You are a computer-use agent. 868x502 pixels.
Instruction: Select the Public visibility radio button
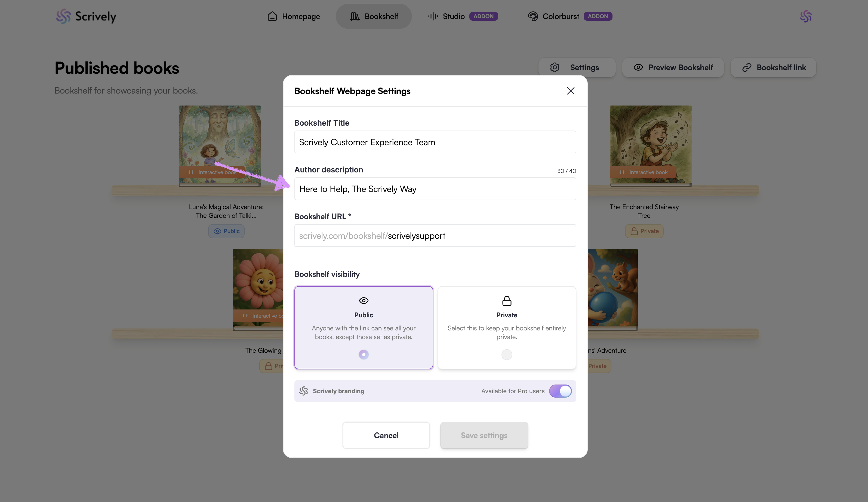[363, 354]
